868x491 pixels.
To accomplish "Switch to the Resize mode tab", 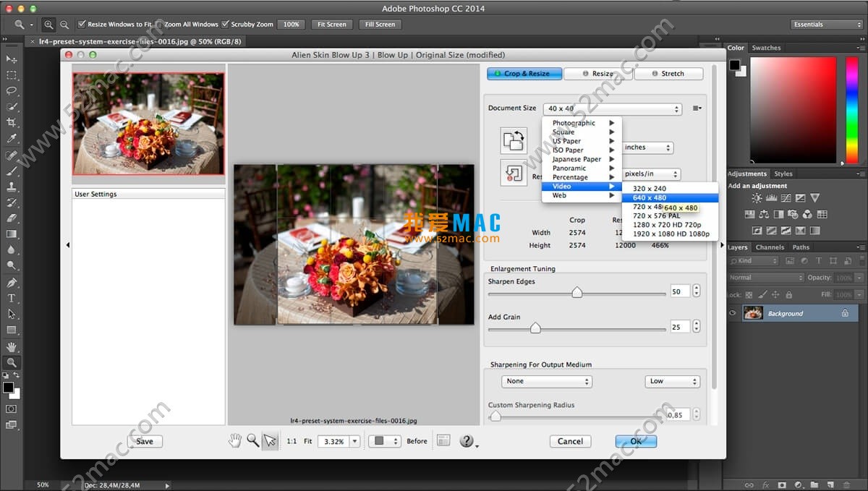I will click(x=598, y=74).
